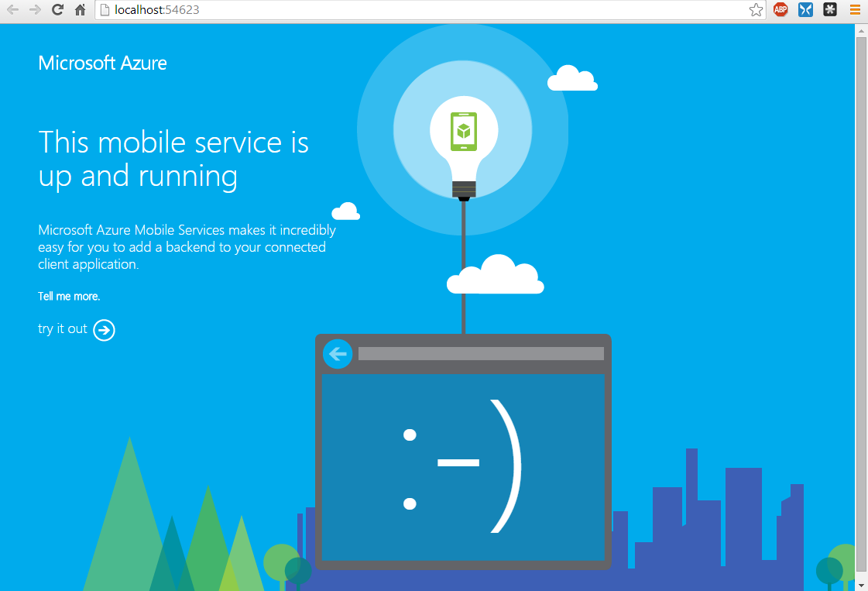868x591 pixels.
Task: Open the Adblock Plus extension icon
Action: point(781,9)
